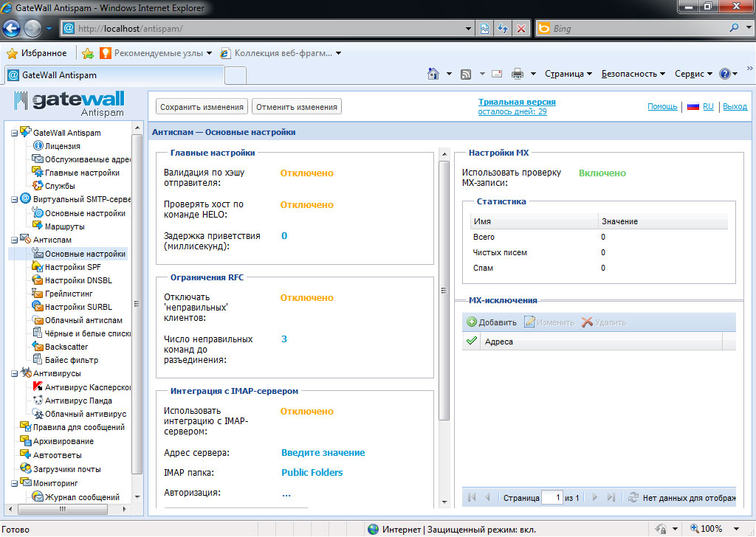The height and width of the screenshot is (537, 756).
Task: Click the sidebar horizontal scrollbar thumb
Action: click(x=62, y=508)
